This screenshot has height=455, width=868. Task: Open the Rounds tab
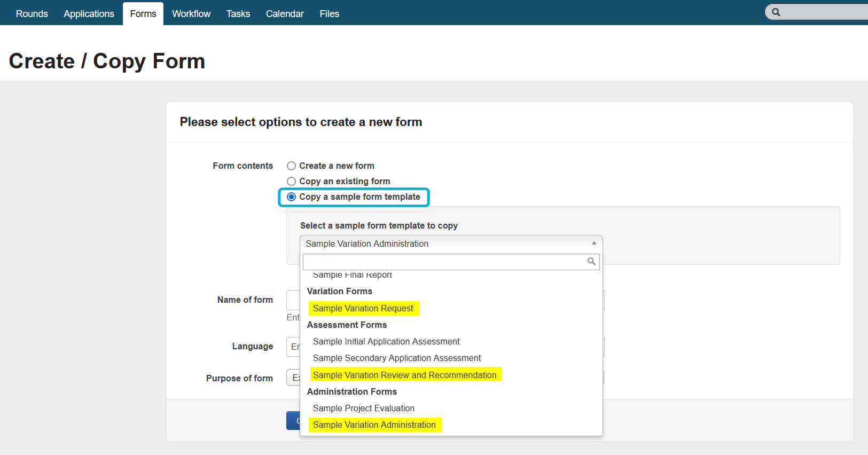click(x=32, y=14)
